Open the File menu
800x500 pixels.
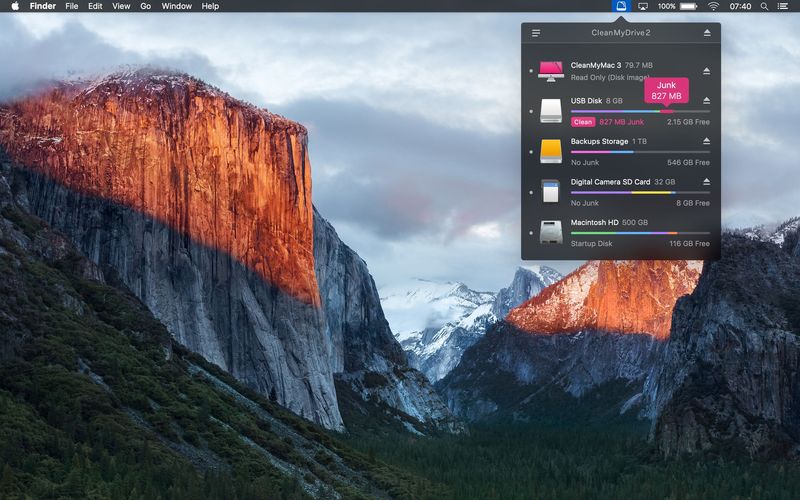(x=72, y=6)
